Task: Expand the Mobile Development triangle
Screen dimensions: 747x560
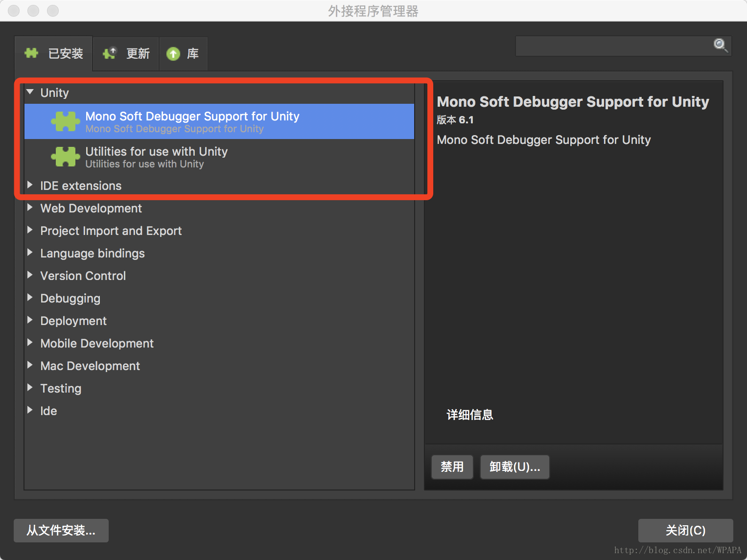Action: point(30,342)
